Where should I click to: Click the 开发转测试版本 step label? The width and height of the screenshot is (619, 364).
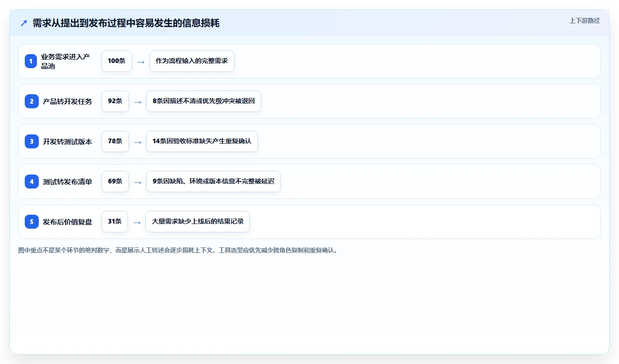(67, 141)
